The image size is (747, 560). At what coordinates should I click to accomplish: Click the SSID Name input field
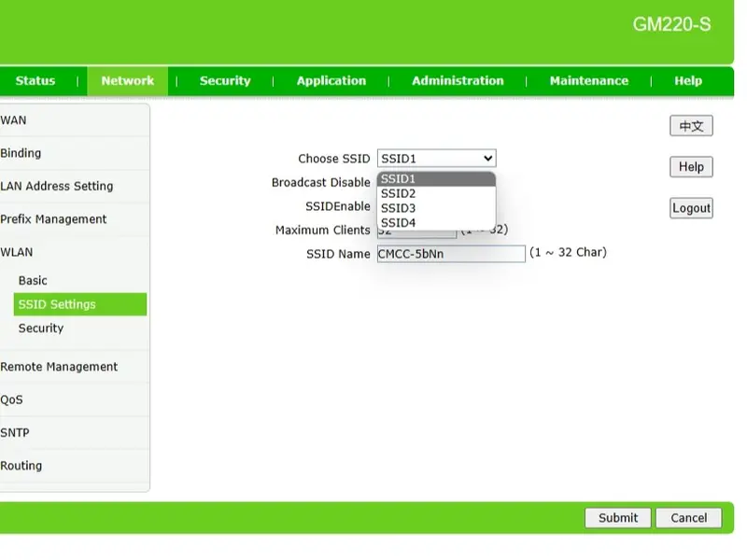point(451,254)
